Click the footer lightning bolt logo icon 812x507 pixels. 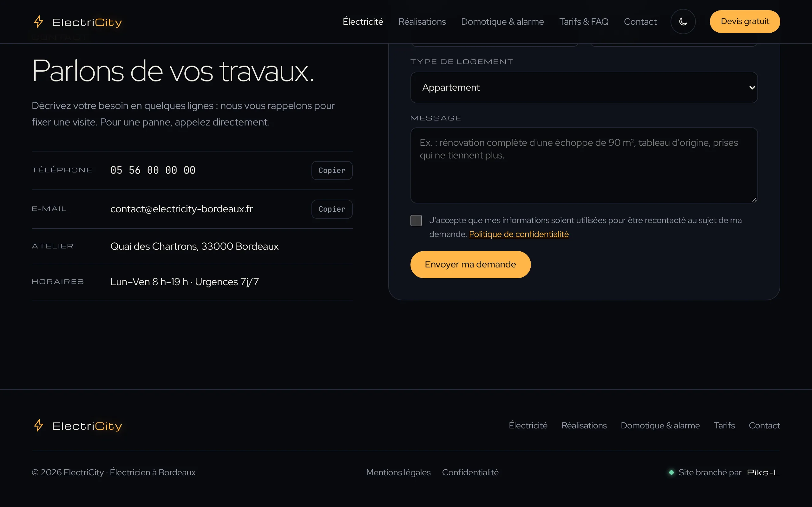tap(39, 425)
